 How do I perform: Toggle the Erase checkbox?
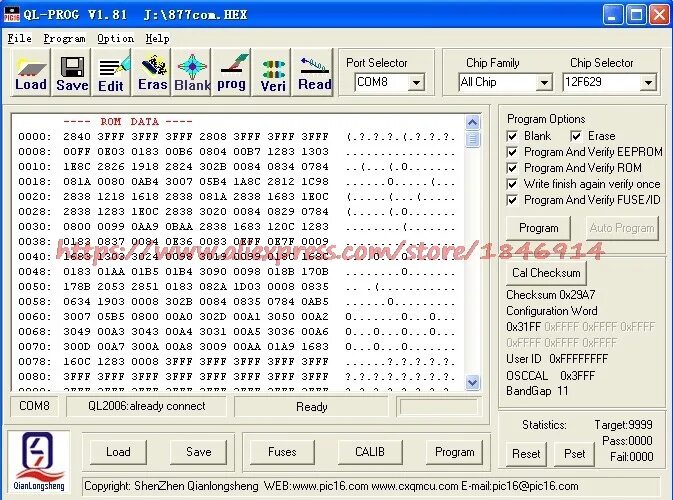[576, 136]
